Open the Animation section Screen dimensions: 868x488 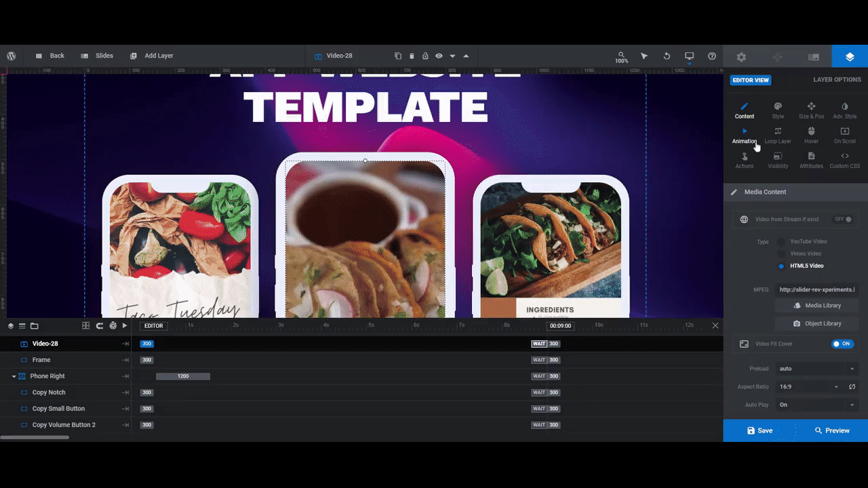tap(744, 136)
